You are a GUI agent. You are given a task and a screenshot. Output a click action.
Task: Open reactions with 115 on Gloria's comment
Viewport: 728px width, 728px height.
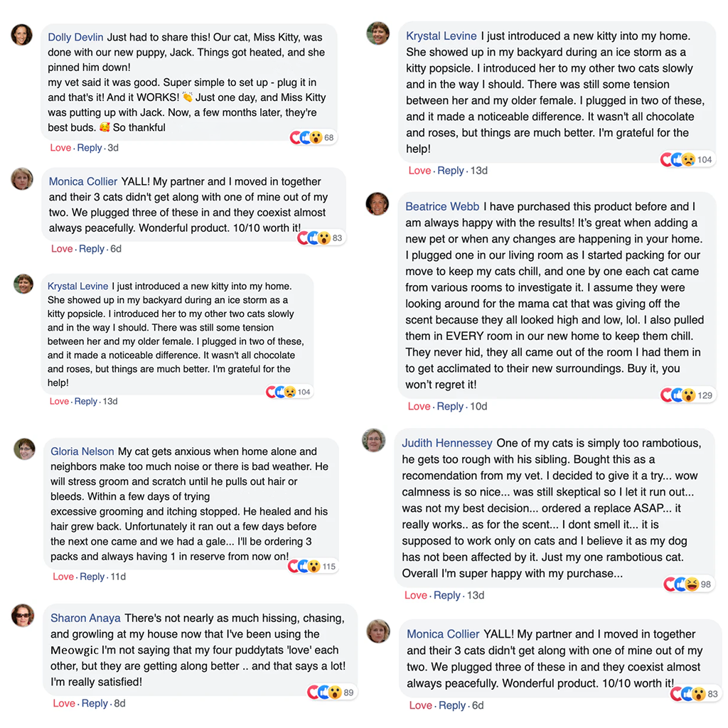point(312,567)
